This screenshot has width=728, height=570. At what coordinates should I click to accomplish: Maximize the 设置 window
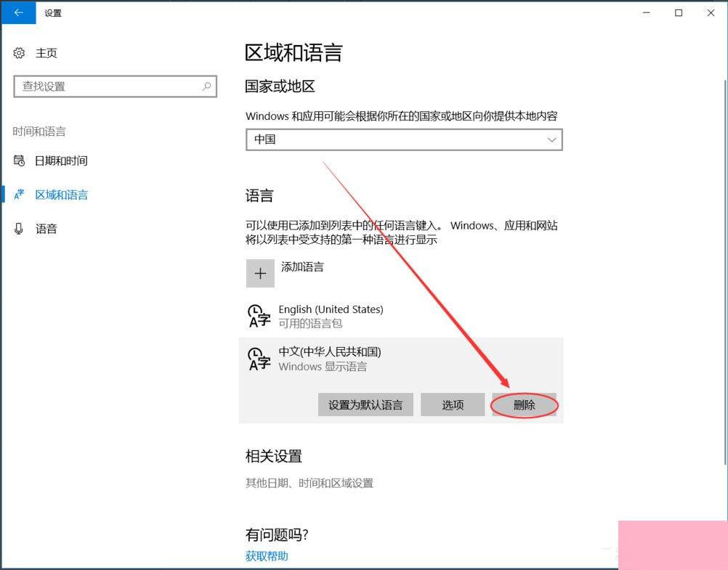(x=679, y=12)
